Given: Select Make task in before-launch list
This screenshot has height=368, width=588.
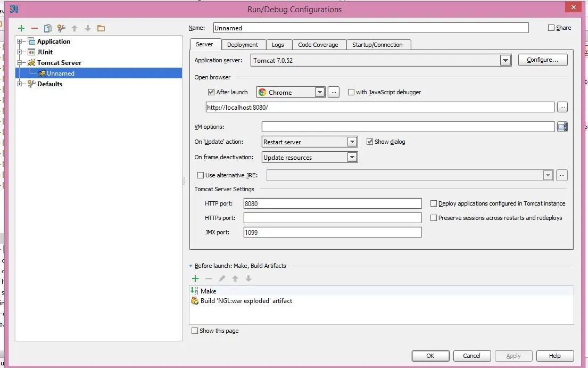Looking at the screenshot, I should [382, 291].
